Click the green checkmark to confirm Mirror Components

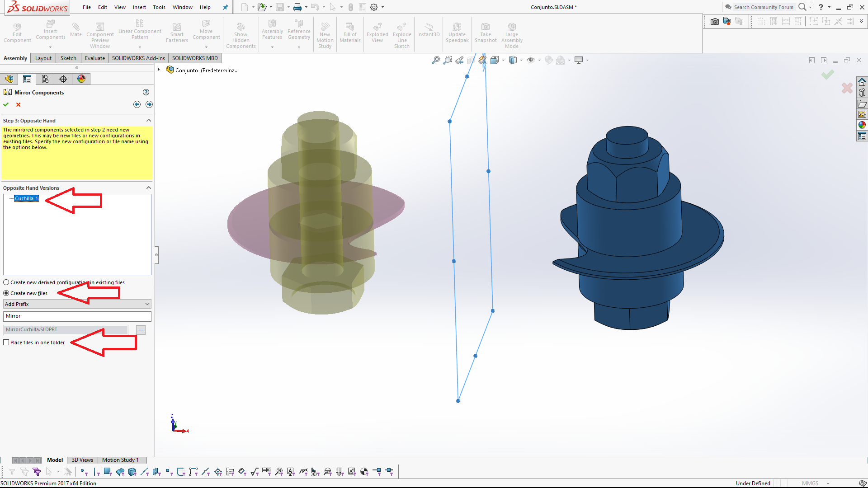[x=6, y=104]
